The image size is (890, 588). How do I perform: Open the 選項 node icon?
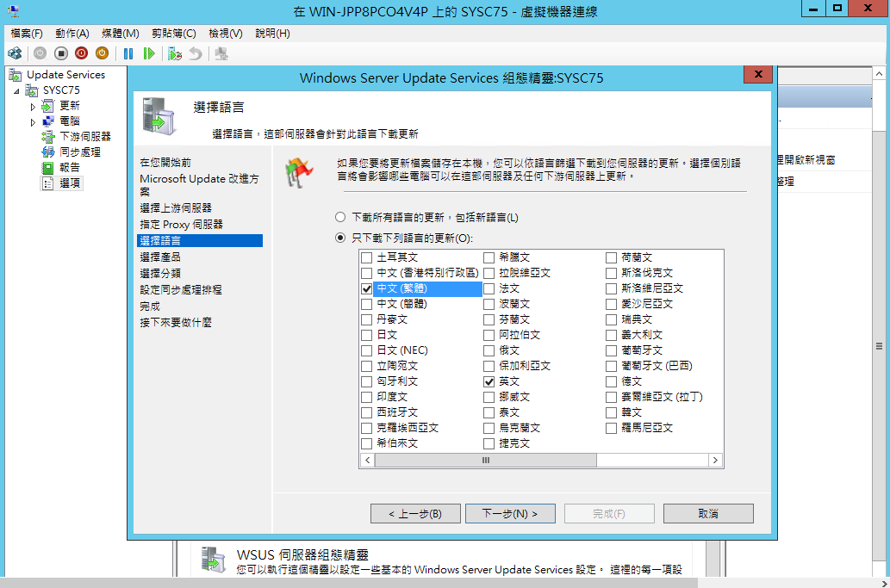click(48, 183)
